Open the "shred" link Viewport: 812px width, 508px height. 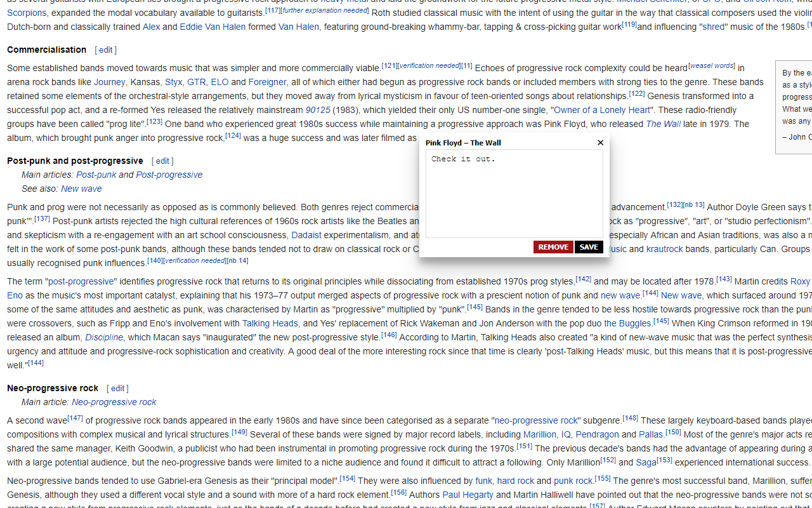(714, 27)
